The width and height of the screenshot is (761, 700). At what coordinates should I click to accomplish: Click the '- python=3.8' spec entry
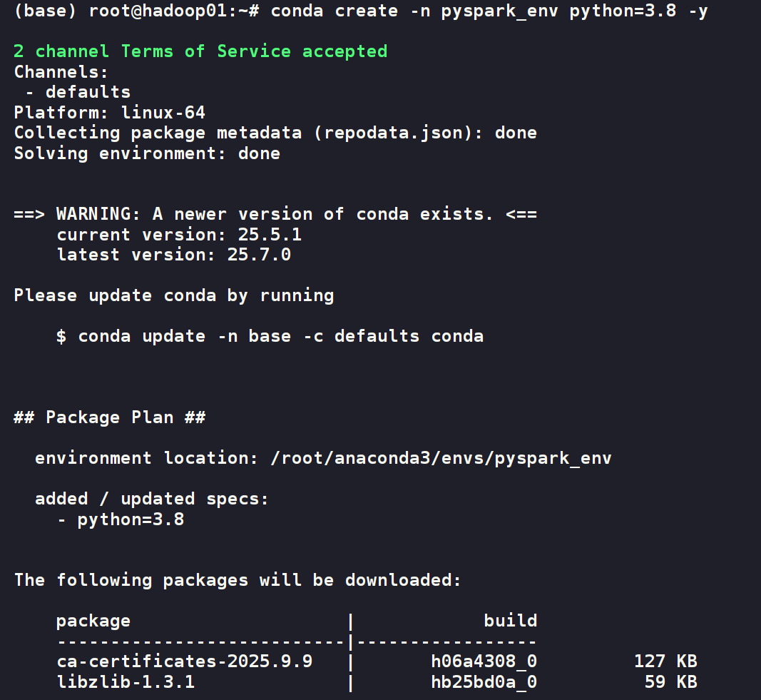click(x=120, y=519)
